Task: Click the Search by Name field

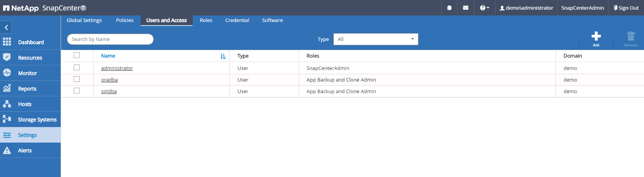Action: (x=110, y=39)
